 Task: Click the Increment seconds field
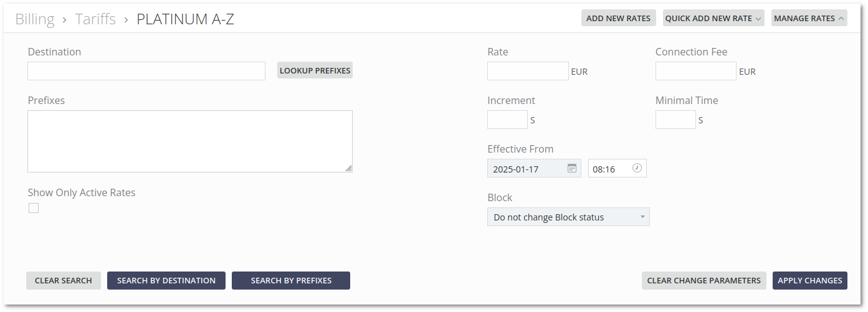click(507, 120)
